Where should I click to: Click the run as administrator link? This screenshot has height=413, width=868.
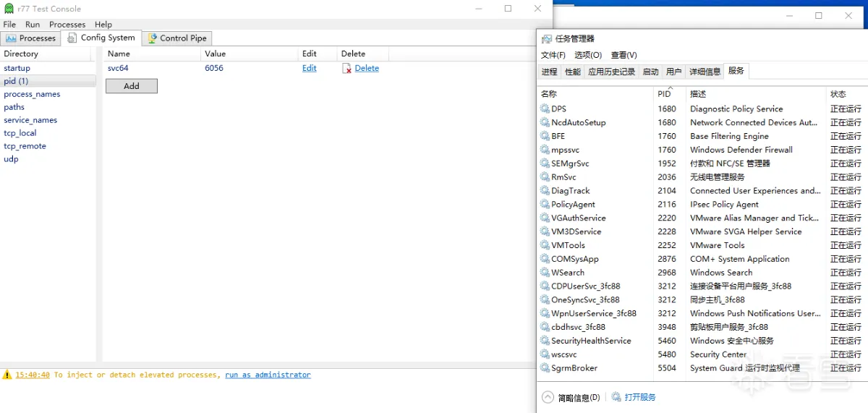(x=268, y=375)
